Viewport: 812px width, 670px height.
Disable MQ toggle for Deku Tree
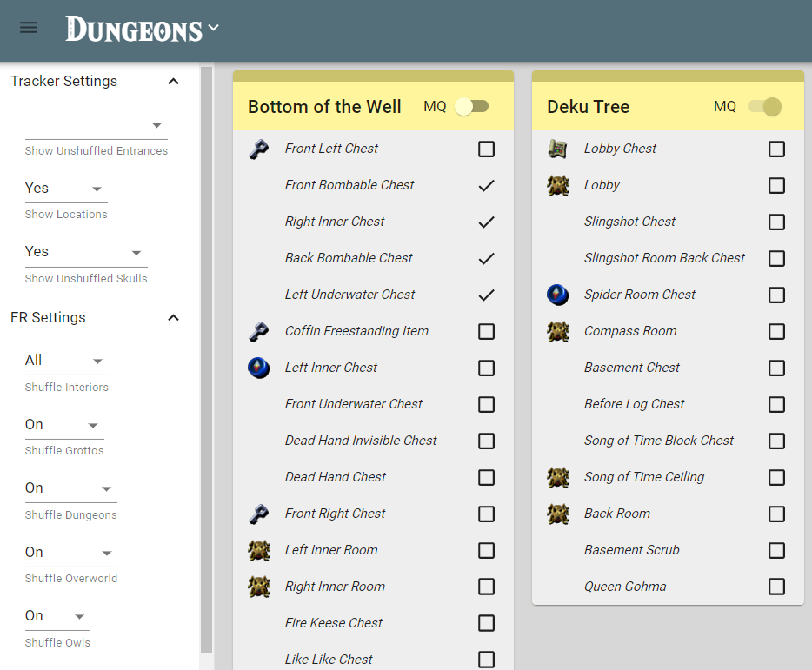764,107
